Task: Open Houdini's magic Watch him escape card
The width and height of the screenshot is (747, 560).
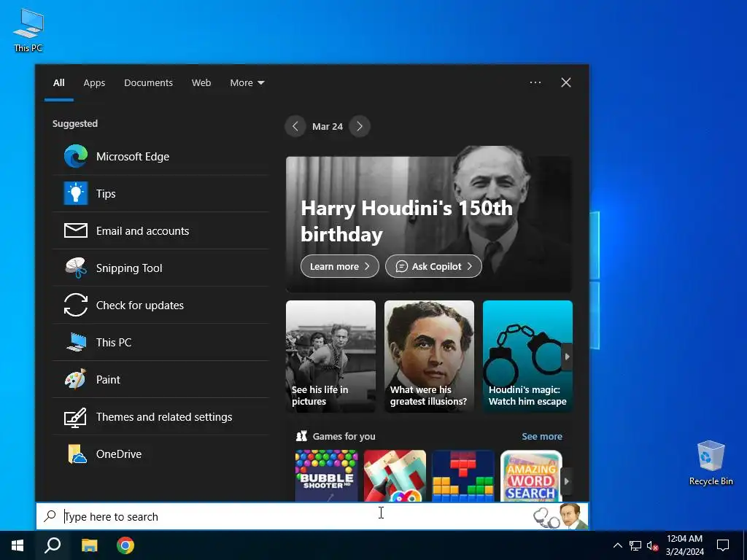Action: pos(527,356)
